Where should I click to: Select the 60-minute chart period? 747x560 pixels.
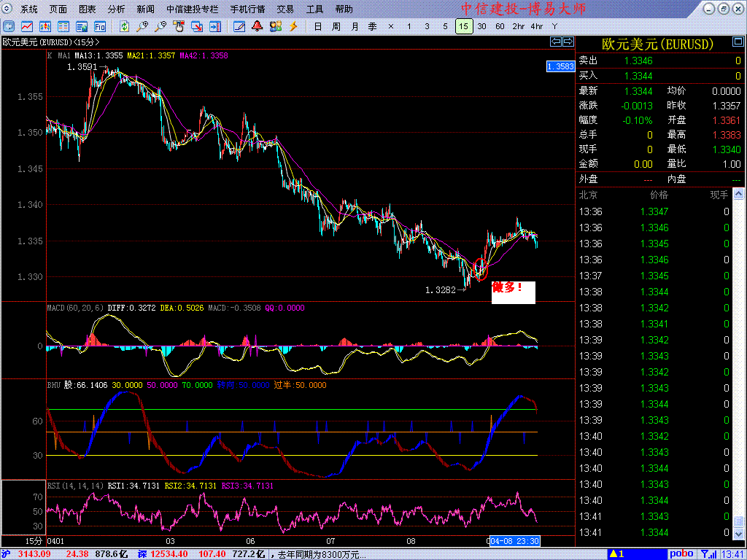[x=500, y=26]
